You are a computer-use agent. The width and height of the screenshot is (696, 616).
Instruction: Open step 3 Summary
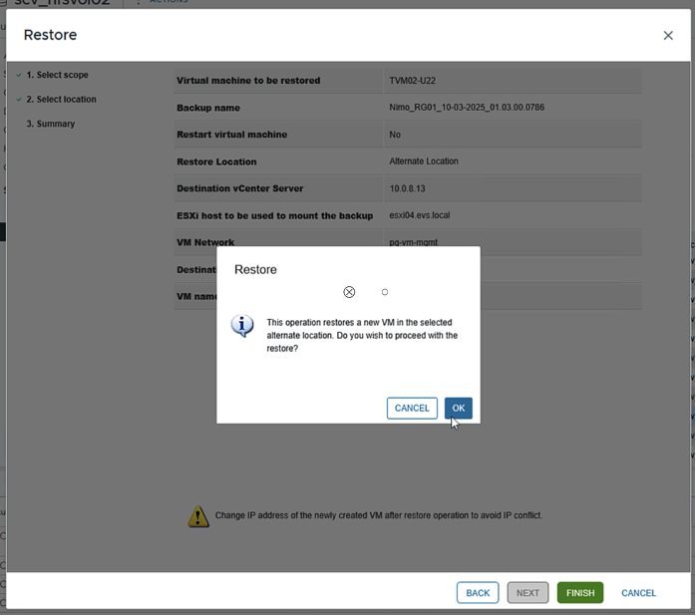tap(51, 124)
